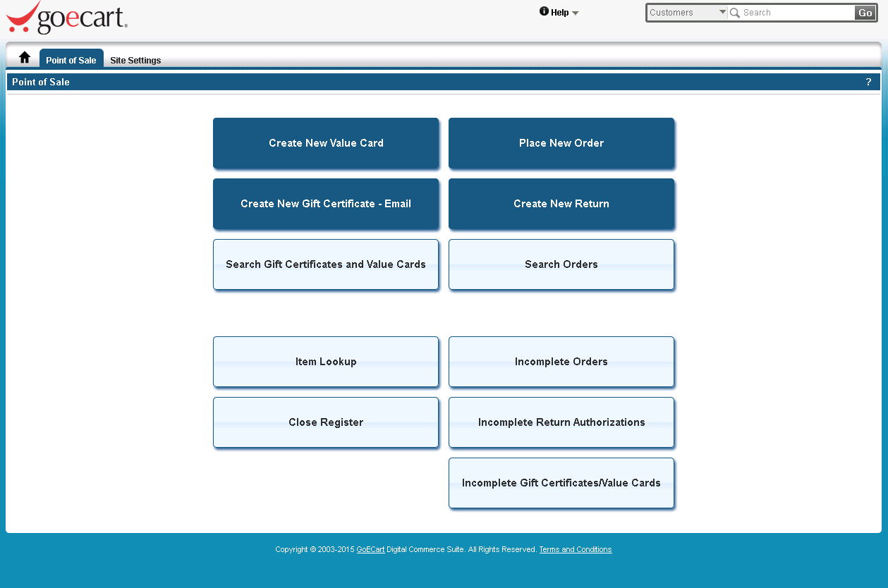888x588 pixels.
Task: Start a new order with Place New Order
Action: tap(561, 143)
